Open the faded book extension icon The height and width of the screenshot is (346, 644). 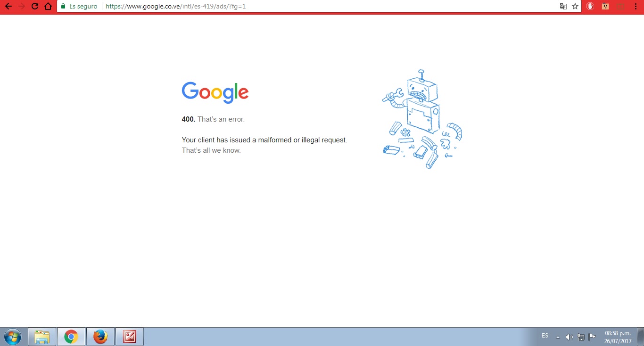(x=620, y=7)
